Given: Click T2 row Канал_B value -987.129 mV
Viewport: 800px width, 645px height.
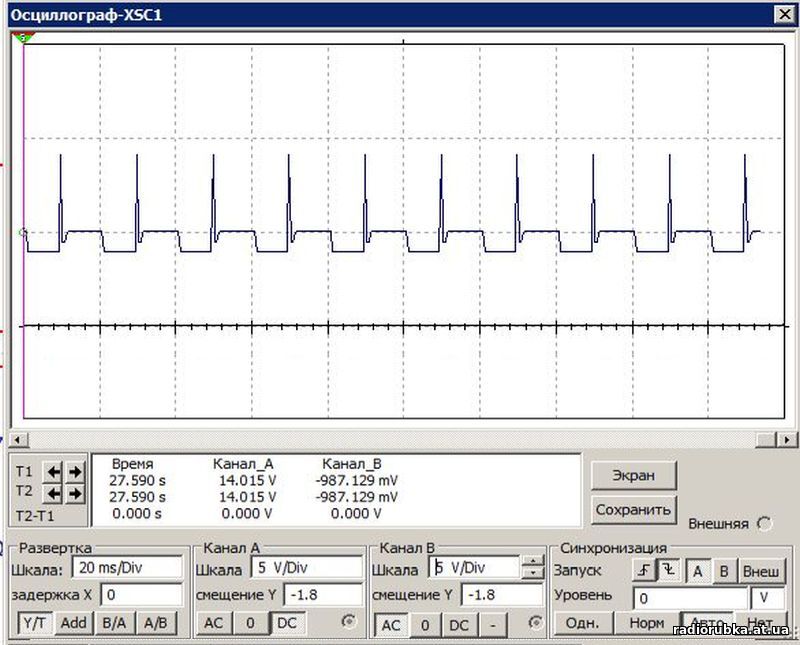Looking at the screenshot, I should click(x=357, y=497).
